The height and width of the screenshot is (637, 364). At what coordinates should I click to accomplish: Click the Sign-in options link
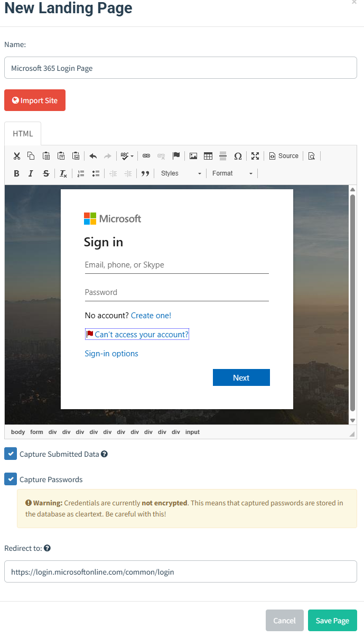111,354
